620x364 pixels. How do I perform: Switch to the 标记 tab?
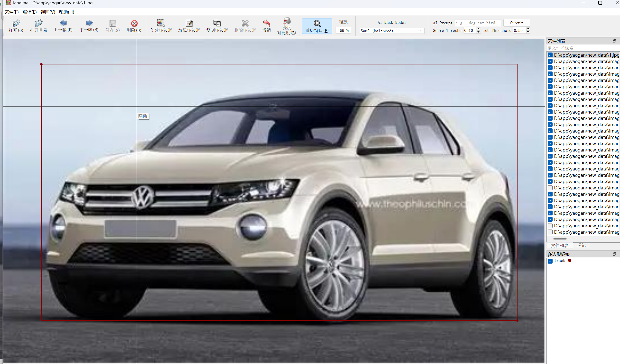point(581,245)
